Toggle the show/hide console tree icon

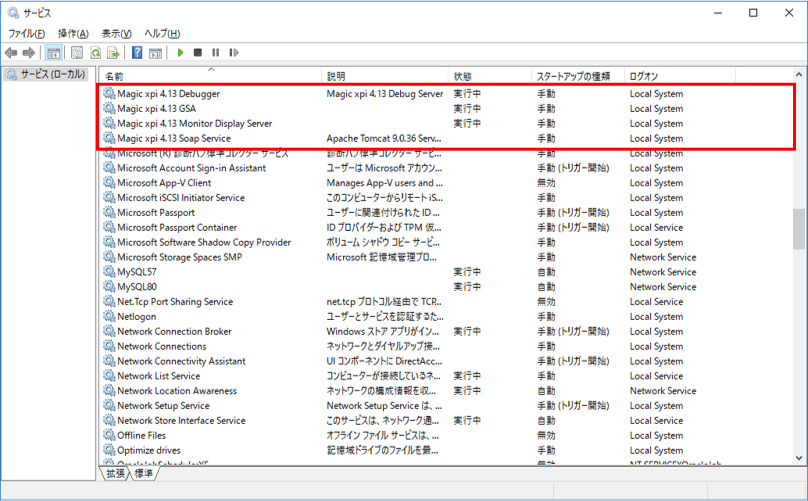click(x=54, y=53)
